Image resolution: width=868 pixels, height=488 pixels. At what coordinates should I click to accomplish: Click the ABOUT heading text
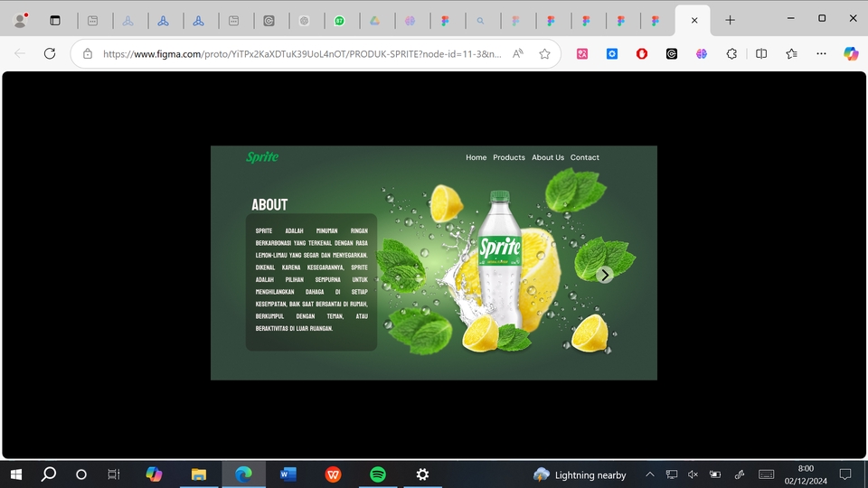269,205
